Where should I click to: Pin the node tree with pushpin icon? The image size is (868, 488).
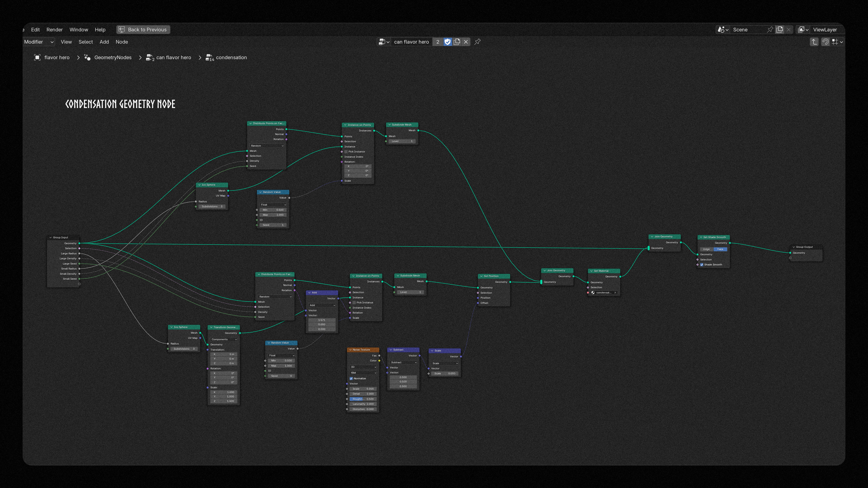(x=477, y=42)
